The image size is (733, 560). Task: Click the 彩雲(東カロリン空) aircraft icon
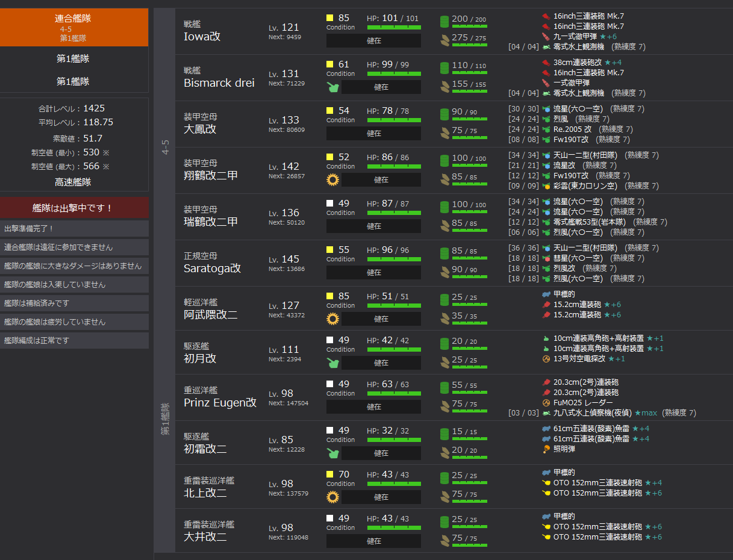[546, 185]
